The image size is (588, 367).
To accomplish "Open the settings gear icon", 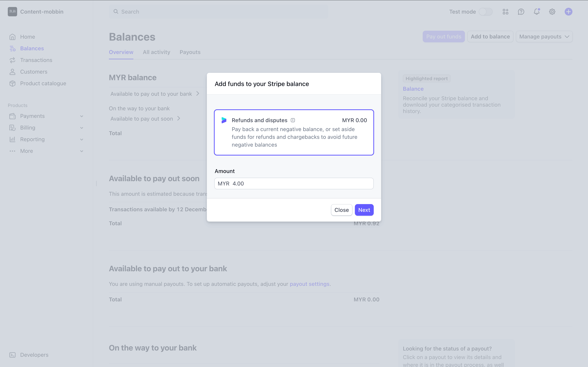I will pyautogui.click(x=552, y=12).
